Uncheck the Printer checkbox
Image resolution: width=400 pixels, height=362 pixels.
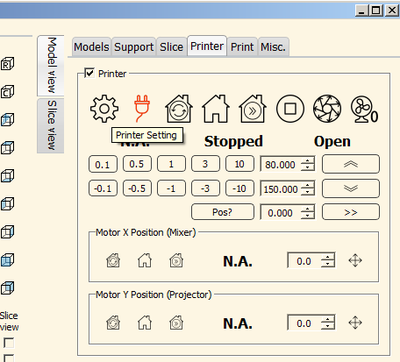pos(89,73)
